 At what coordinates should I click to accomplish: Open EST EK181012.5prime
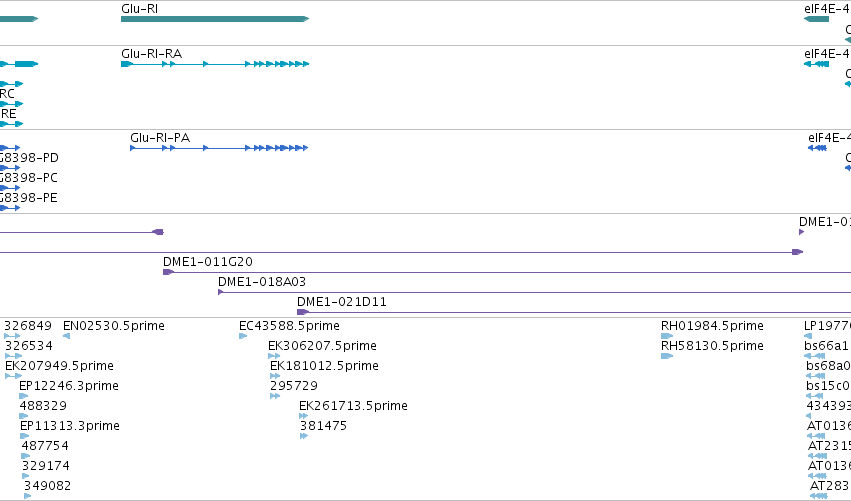point(275,376)
